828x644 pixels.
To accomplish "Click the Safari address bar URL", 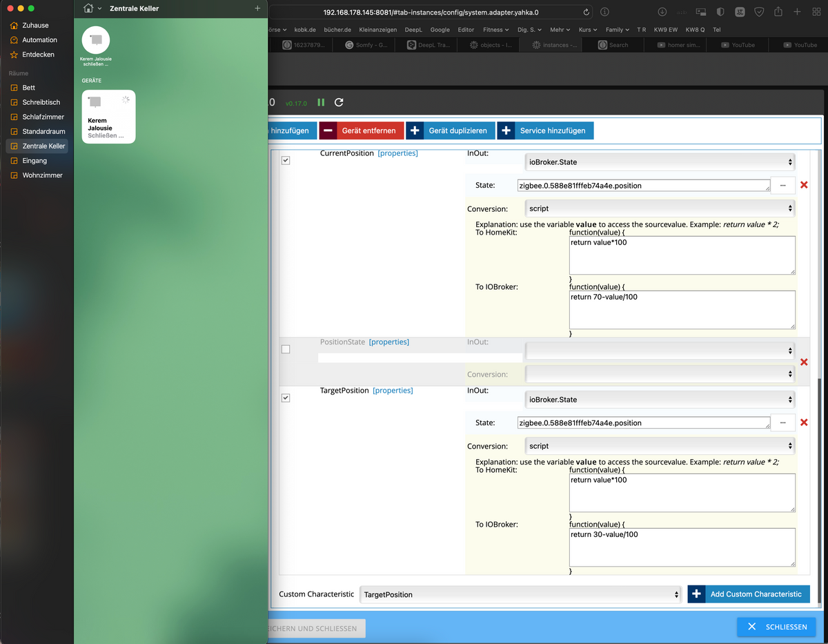I will pos(431,12).
